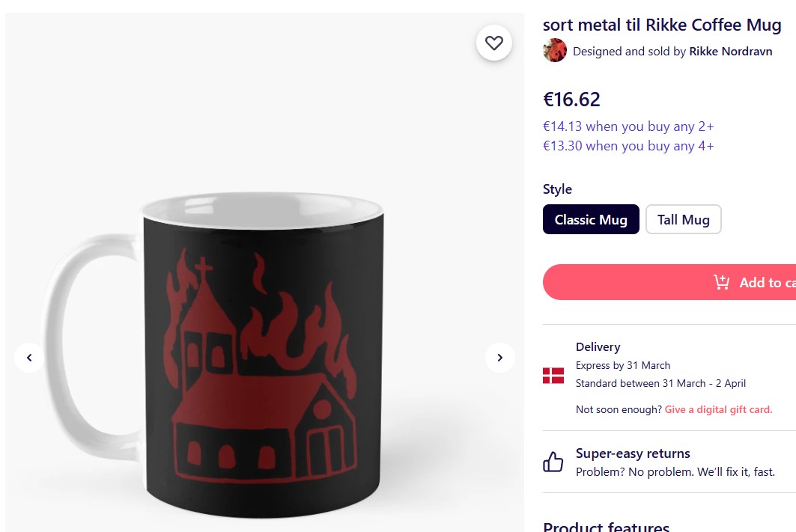796x532 pixels.
Task: Click the heart favorite icon
Action: tap(494, 43)
